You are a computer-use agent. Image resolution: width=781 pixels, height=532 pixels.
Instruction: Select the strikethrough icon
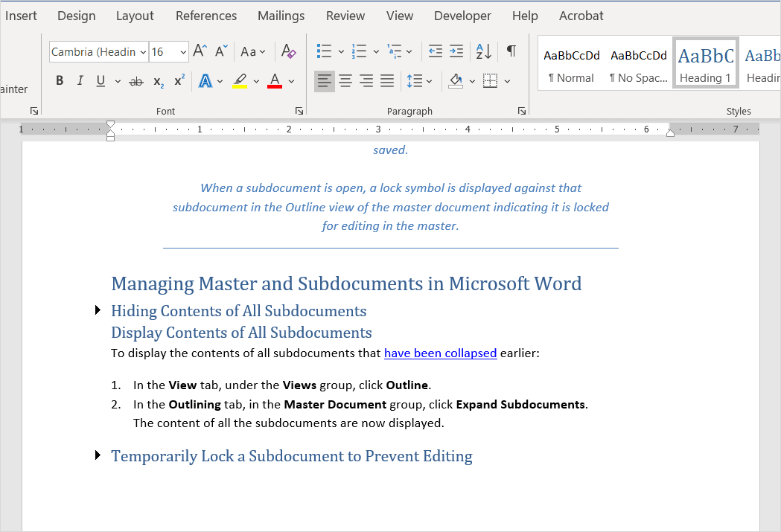pyautogui.click(x=136, y=80)
